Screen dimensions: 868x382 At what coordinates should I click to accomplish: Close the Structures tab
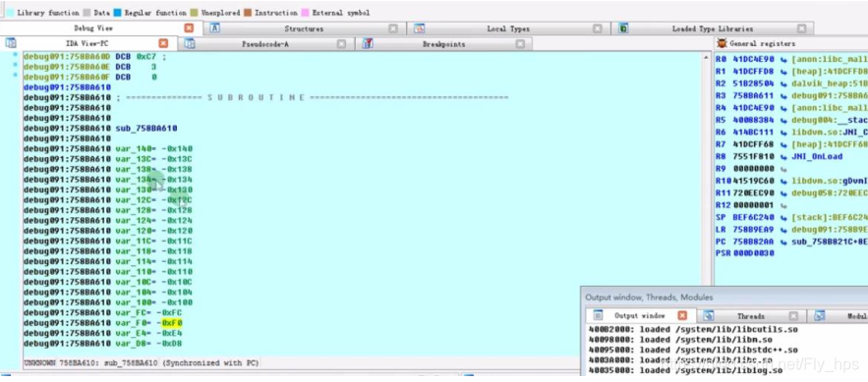[393, 28]
